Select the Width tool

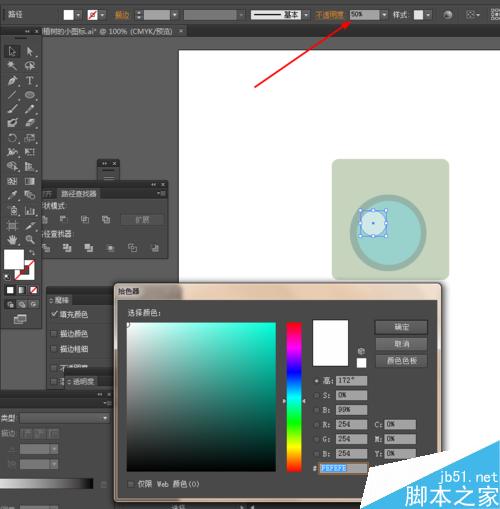point(12,152)
